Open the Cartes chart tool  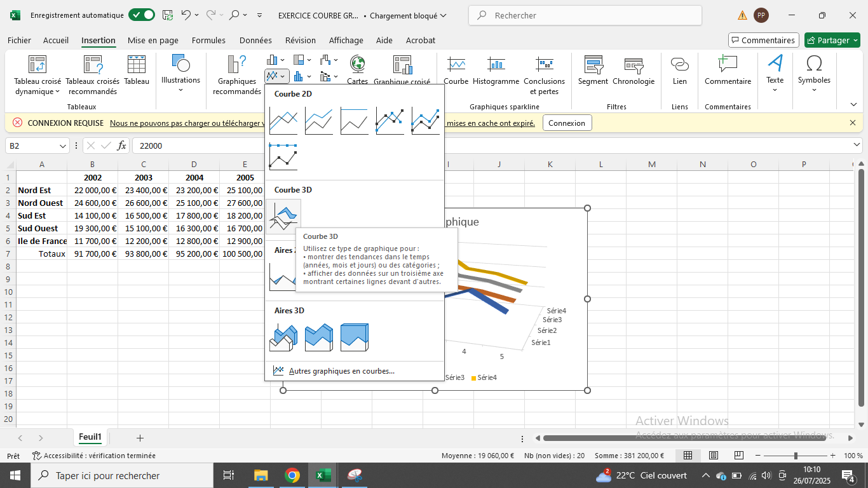(x=358, y=70)
